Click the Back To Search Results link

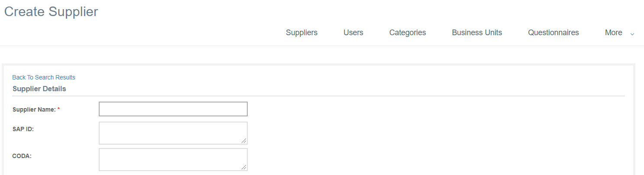click(44, 77)
